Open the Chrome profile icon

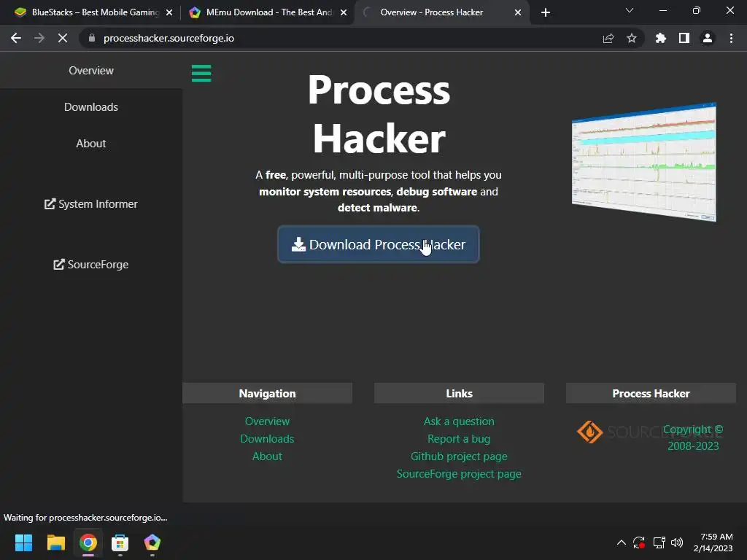708,38
